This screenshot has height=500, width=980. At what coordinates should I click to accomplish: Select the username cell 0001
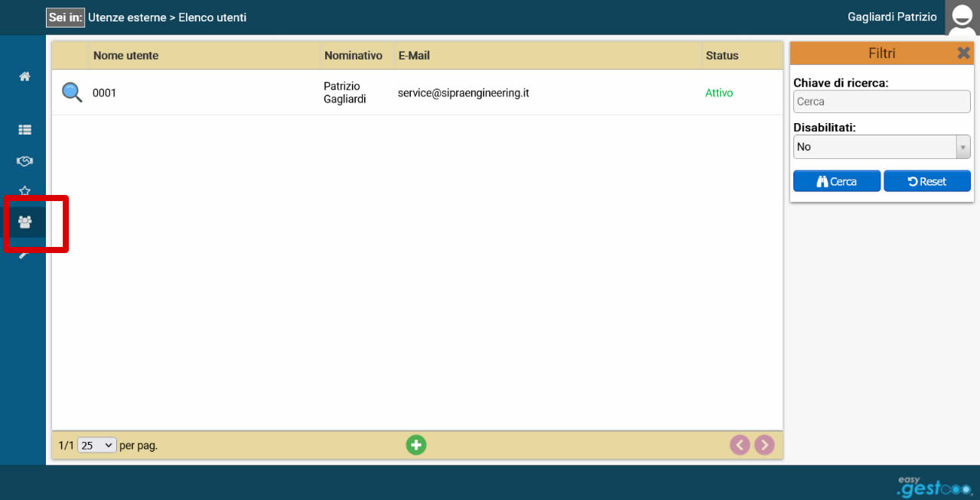[x=104, y=93]
